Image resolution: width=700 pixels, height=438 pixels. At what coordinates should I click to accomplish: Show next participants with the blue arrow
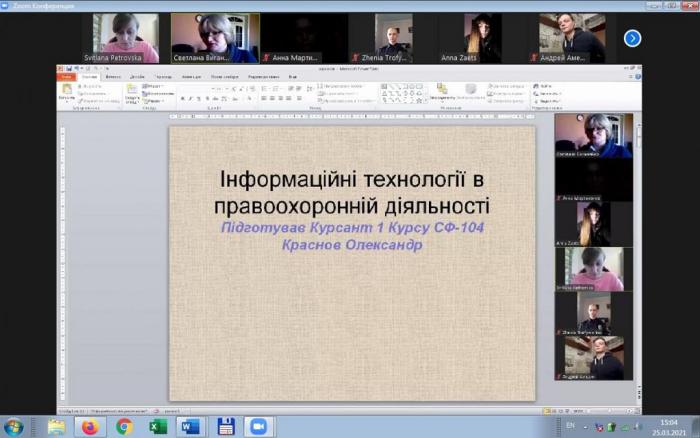point(632,38)
